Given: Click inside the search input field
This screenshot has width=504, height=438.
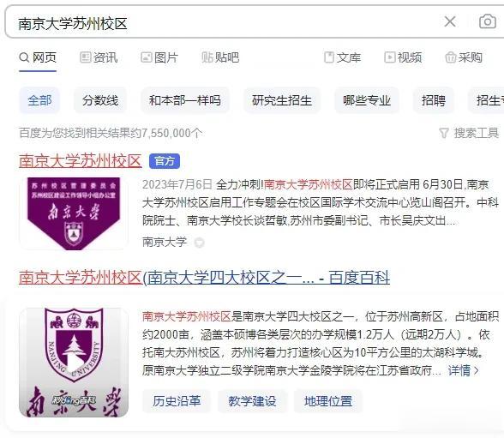Looking at the screenshot, I should coord(225,23).
